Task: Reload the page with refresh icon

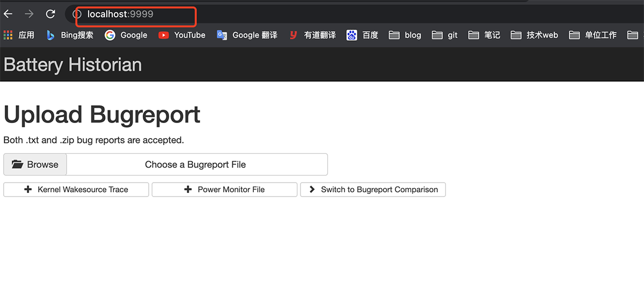Action: click(x=50, y=15)
